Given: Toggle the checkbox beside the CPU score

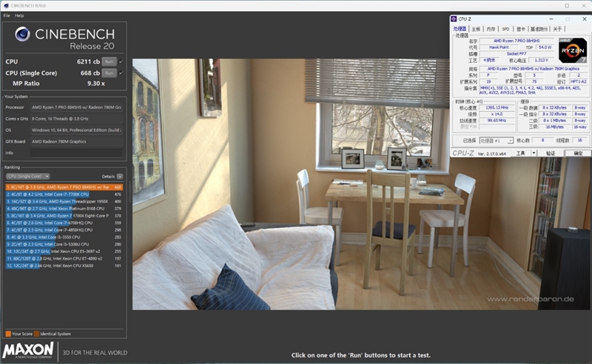Looking at the screenshot, I should coord(121,61).
